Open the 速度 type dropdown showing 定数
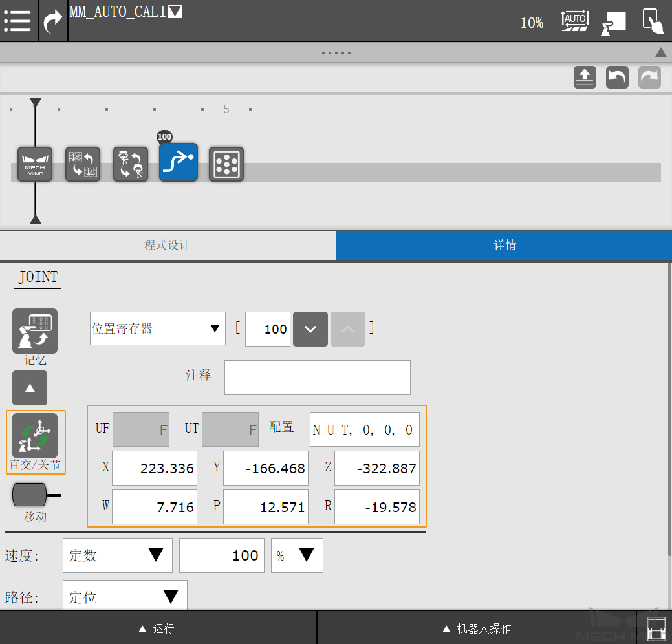672x644 pixels. (118, 555)
